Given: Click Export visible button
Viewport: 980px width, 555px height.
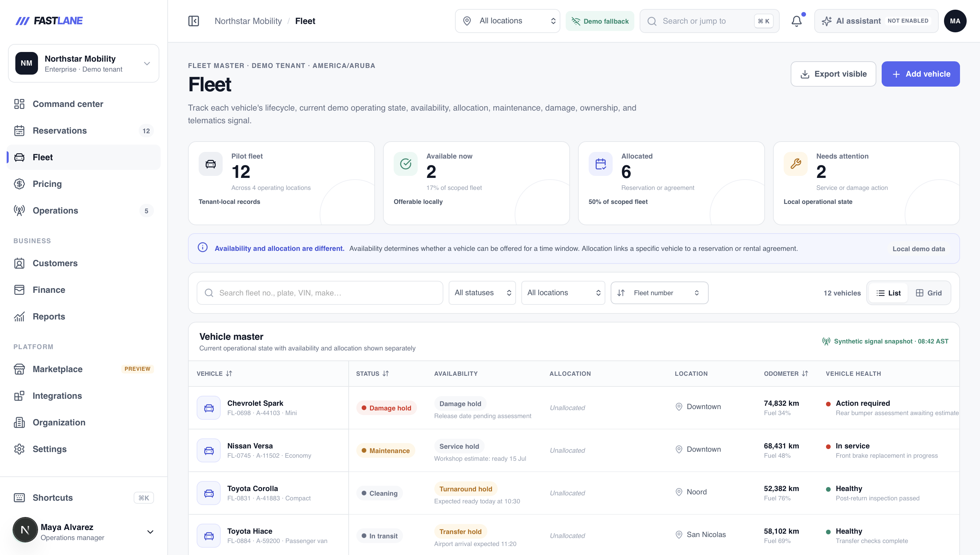Looking at the screenshot, I should [x=833, y=74].
